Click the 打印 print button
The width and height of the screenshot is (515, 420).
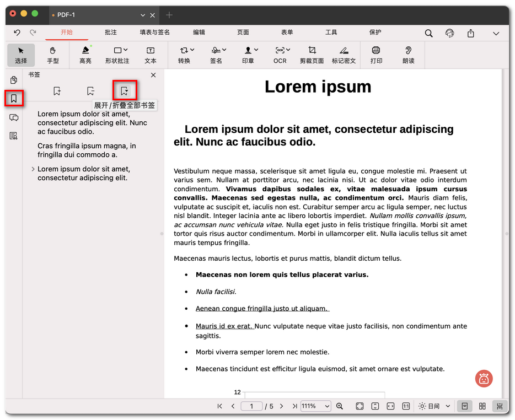point(376,55)
